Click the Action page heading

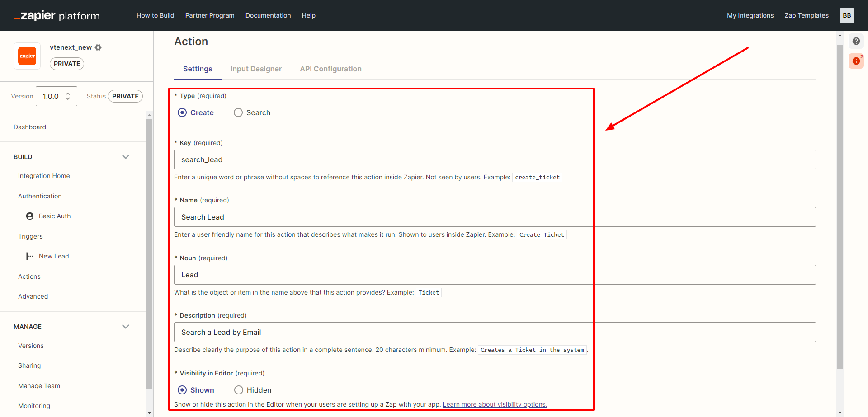click(x=191, y=42)
